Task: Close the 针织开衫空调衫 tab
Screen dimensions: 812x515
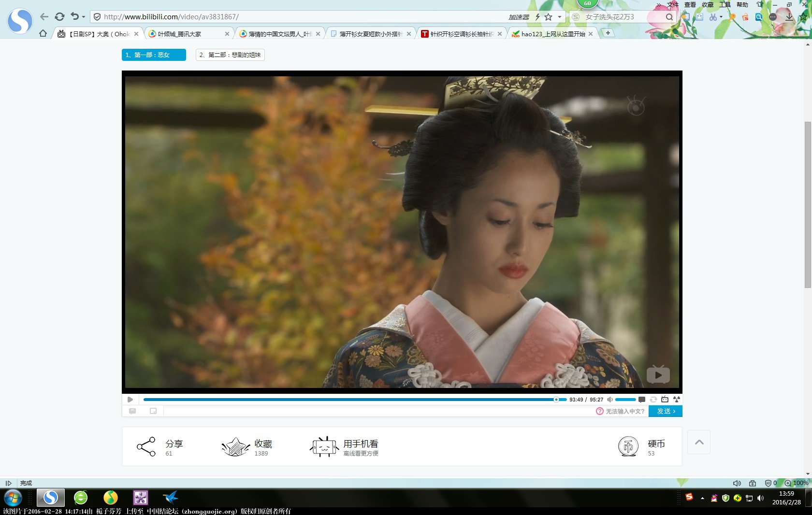Action: (x=499, y=34)
